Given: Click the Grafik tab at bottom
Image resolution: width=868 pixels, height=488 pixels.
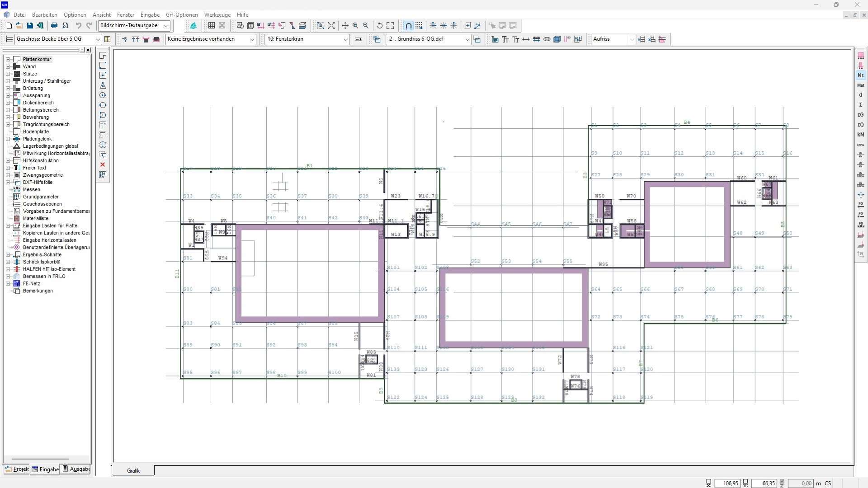Looking at the screenshot, I should [x=133, y=470].
